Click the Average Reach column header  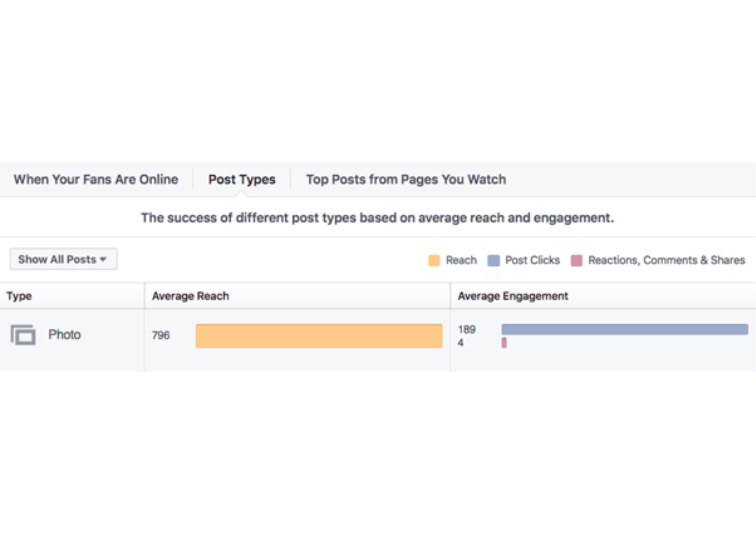point(191,296)
